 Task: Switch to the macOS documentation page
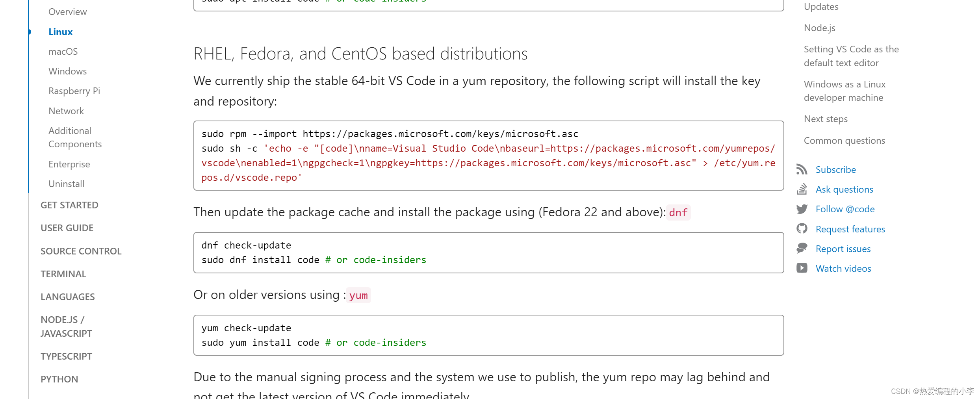click(63, 51)
